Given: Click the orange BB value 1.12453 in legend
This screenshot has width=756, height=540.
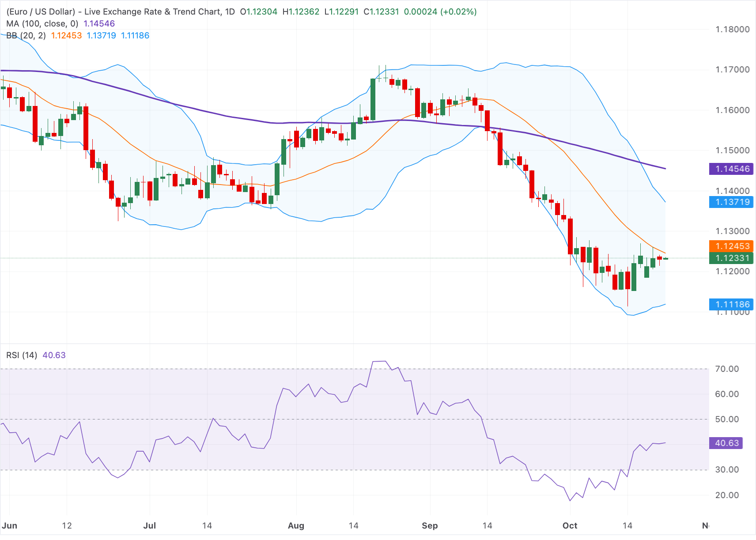Looking at the screenshot, I should [x=67, y=36].
